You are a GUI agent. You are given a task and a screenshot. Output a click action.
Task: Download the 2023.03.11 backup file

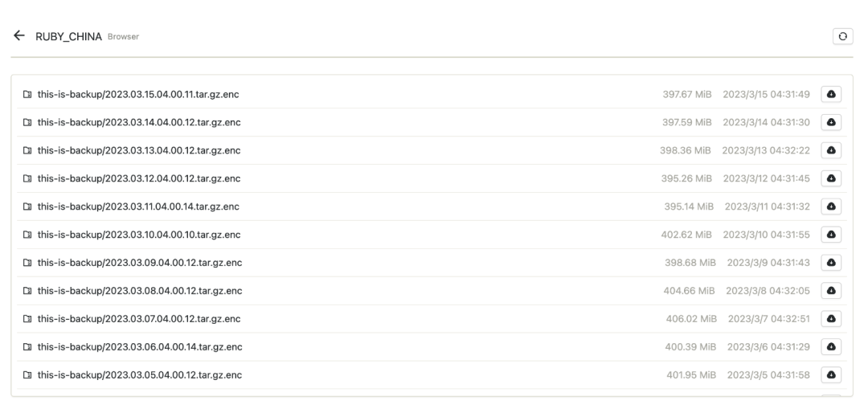[x=831, y=207]
